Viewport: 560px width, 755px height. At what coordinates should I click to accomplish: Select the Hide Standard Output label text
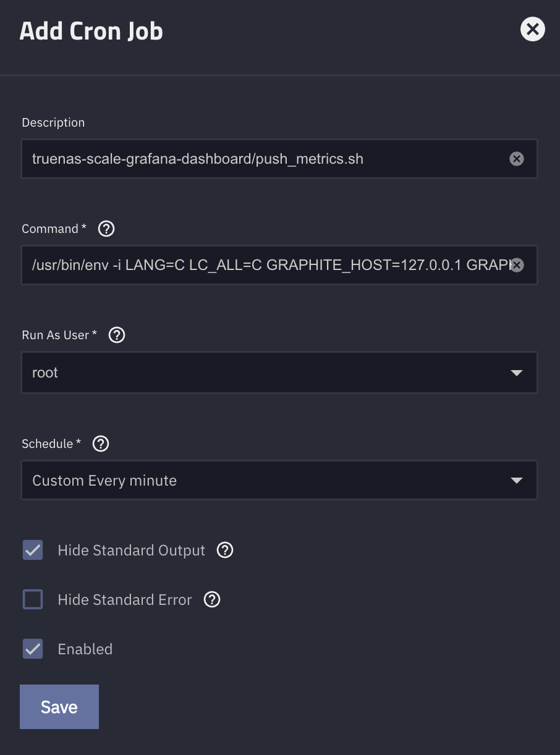click(131, 550)
